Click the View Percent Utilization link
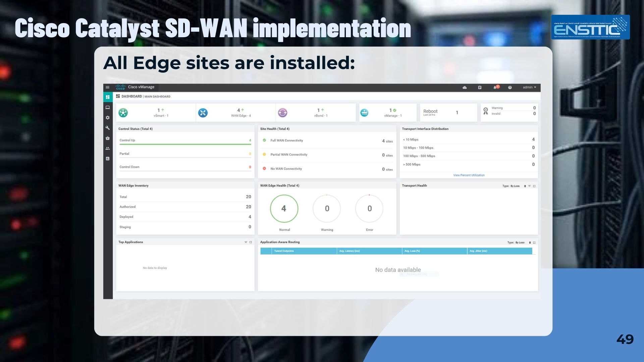644x362 pixels. tap(469, 175)
